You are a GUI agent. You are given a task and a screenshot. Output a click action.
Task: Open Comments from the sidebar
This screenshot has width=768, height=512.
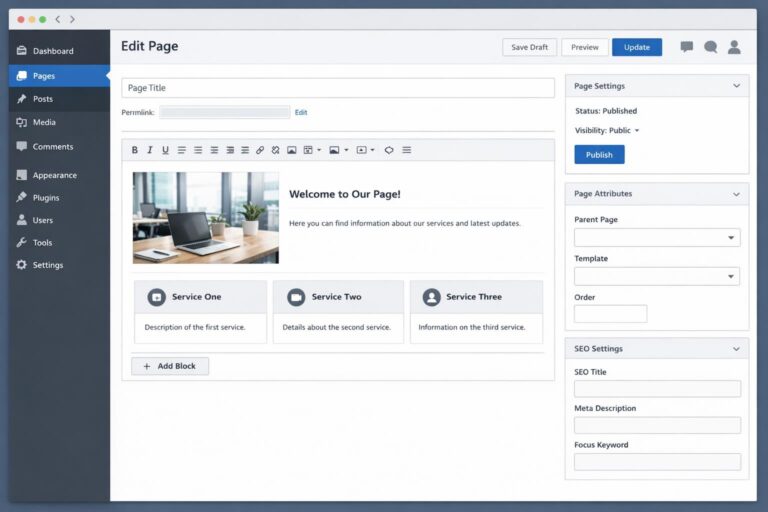pyautogui.click(x=59, y=146)
